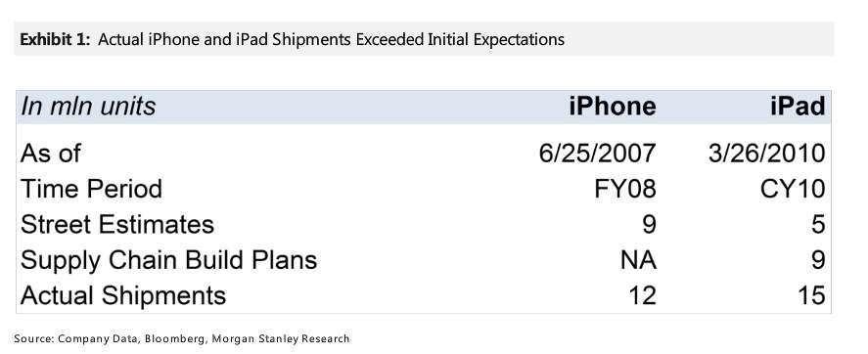
Task: Click iPad Supply Chain value 9
Action: coord(818,260)
